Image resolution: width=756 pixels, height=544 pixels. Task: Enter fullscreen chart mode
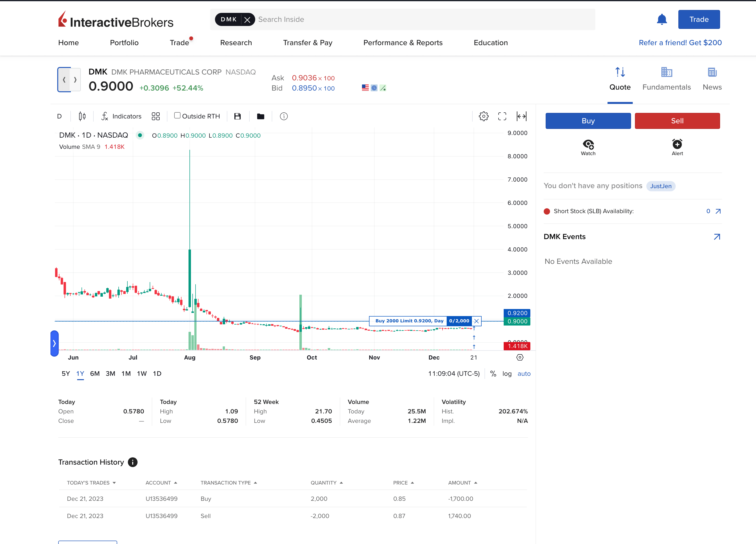coord(502,116)
